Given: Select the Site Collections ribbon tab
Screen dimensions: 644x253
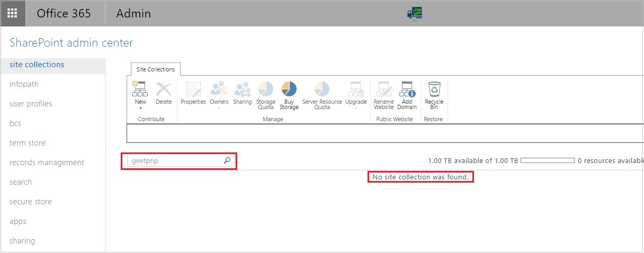Looking at the screenshot, I should [x=156, y=69].
